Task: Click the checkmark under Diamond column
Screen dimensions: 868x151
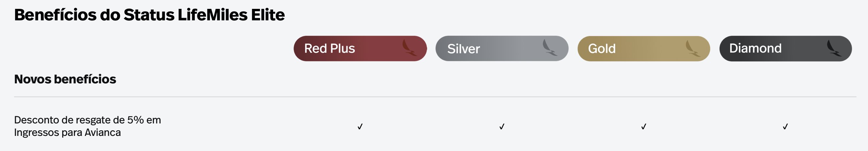Action: (785, 126)
